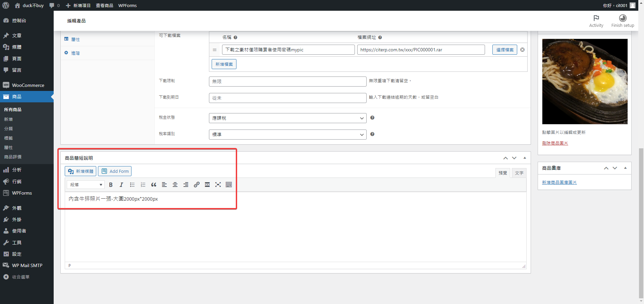Click the Add Form button
This screenshot has height=304, width=644.
coord(115,171)
